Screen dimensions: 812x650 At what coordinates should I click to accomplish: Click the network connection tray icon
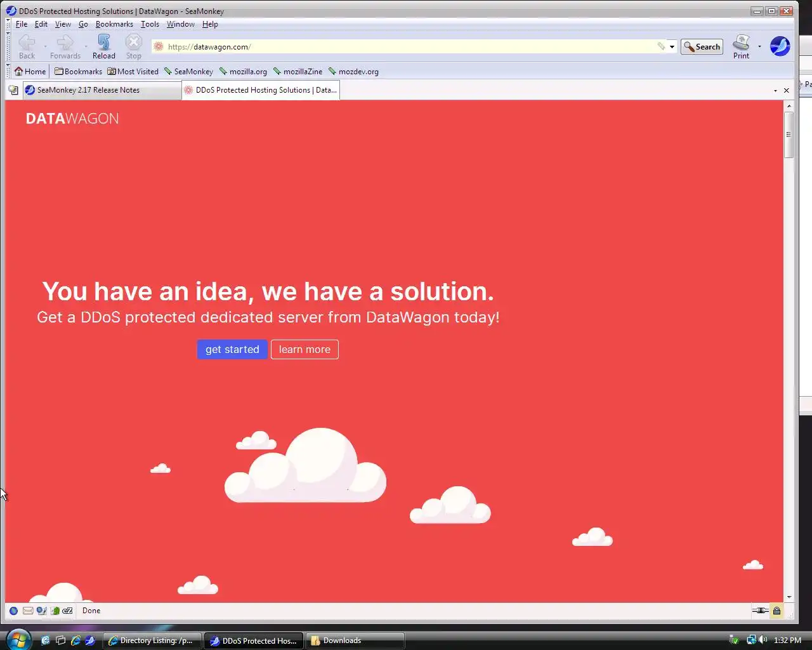[x=751, y=640]
